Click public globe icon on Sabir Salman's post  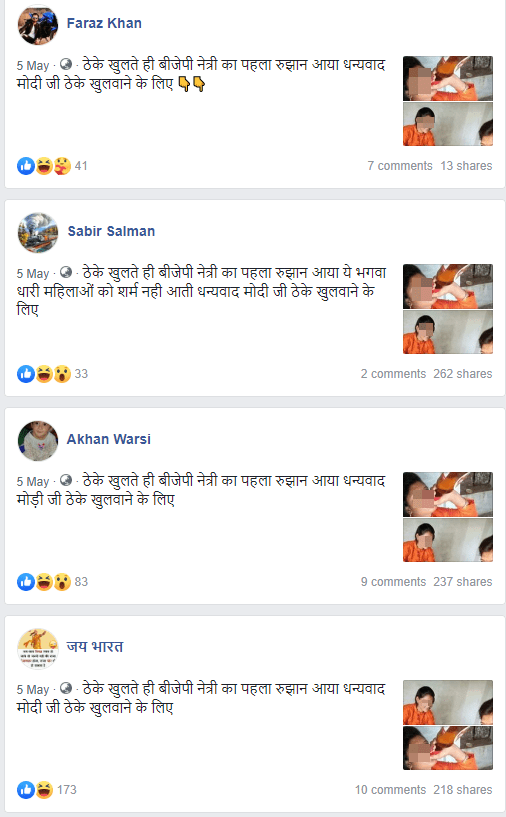click(x=66, y=273)
